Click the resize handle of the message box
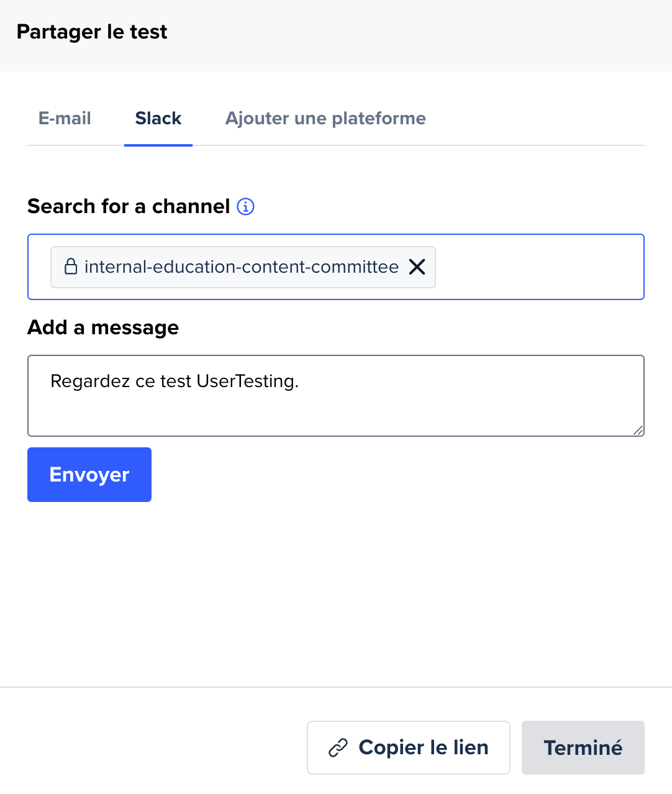 tap(638, 430)
